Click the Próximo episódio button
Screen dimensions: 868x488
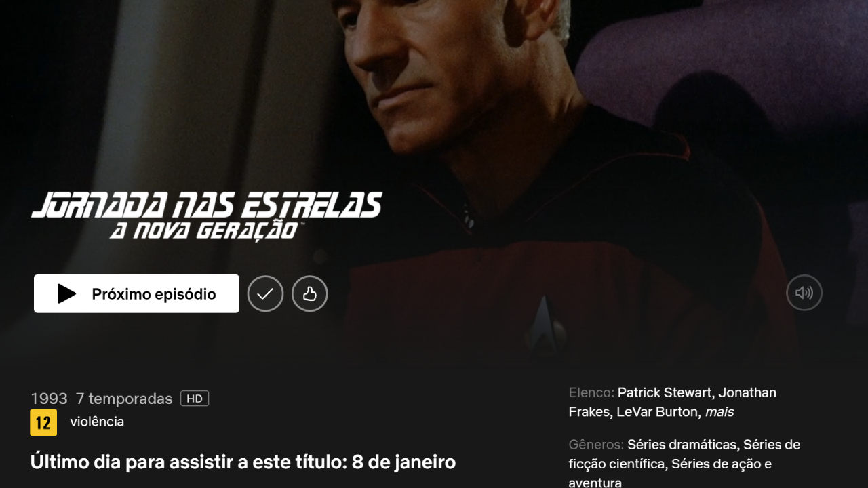pyautogui.click(x=136, y=293)
